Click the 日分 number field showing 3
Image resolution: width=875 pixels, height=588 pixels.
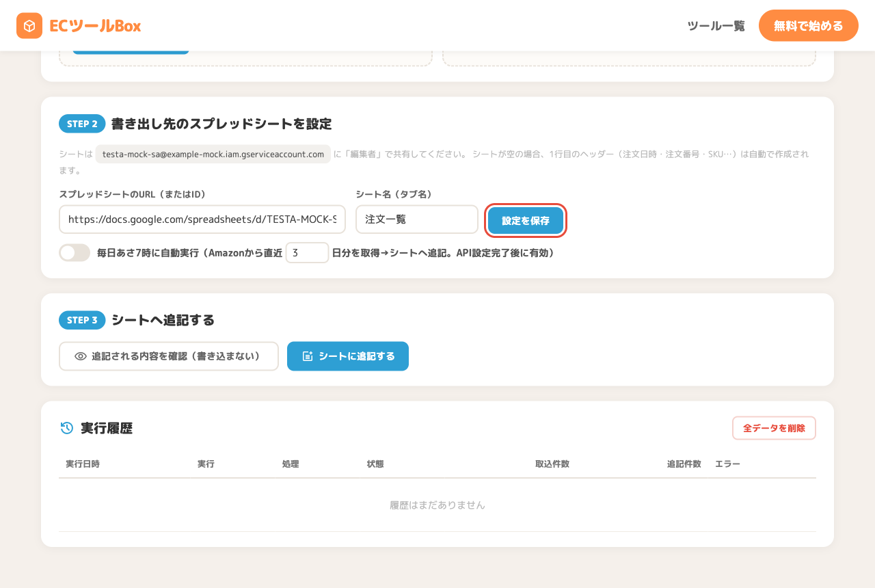click(x=307, y=253)
